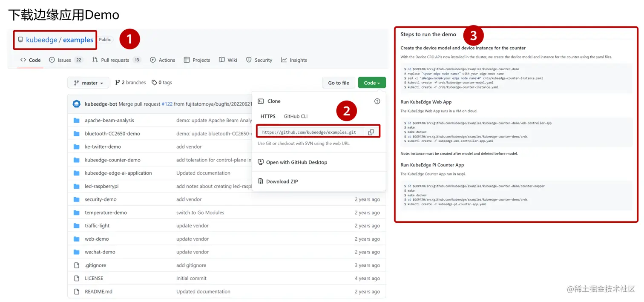644x302 pixels.
Task: Click file icon for README.md
Action: click(x=77, y=292)
